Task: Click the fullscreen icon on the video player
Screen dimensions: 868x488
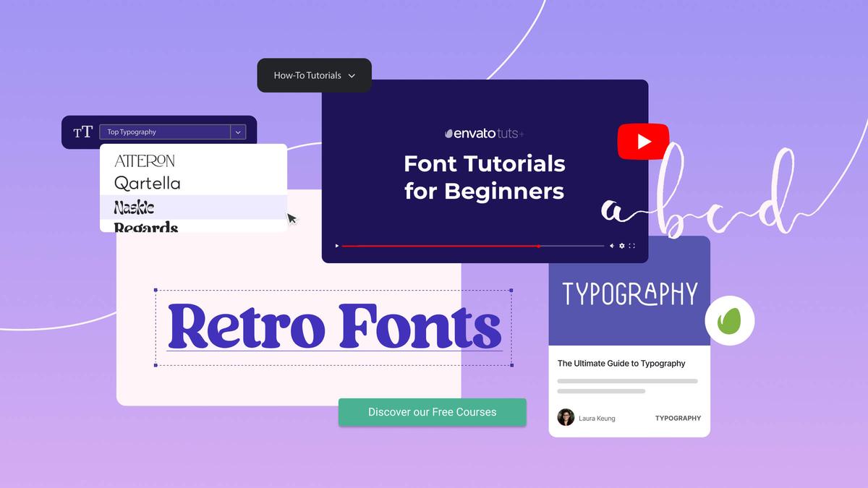Action: click(x=631, y=246)
